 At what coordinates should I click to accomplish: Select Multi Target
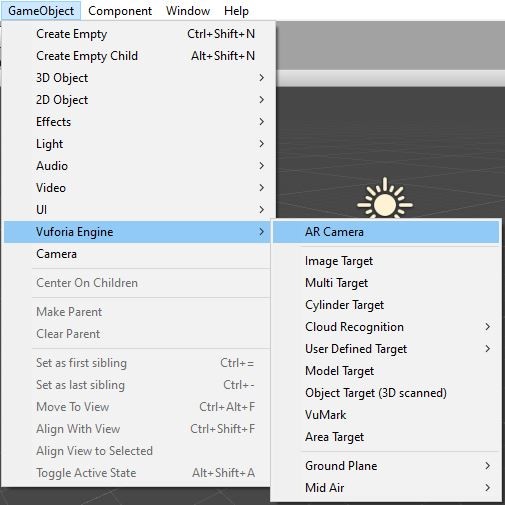coord(386,283)
